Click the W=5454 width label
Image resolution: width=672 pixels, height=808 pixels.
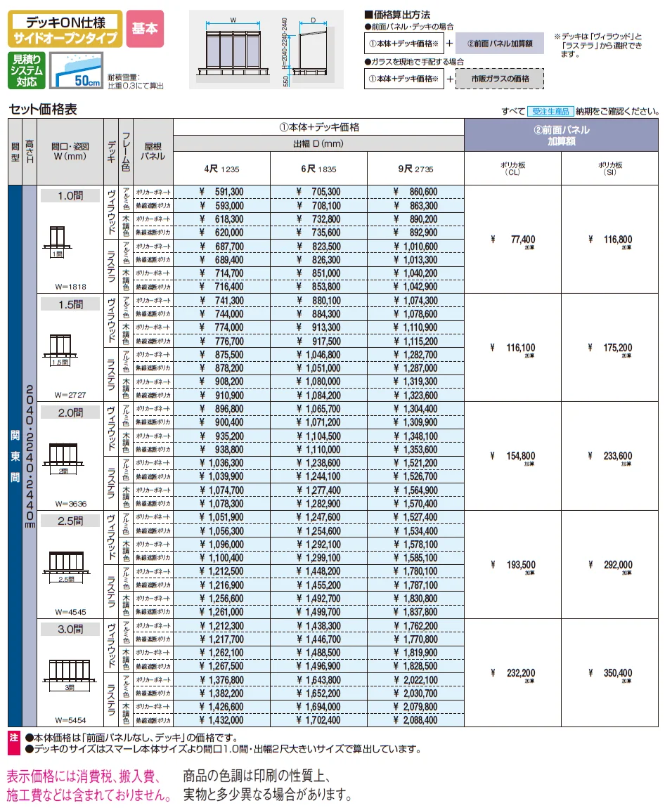70,720
